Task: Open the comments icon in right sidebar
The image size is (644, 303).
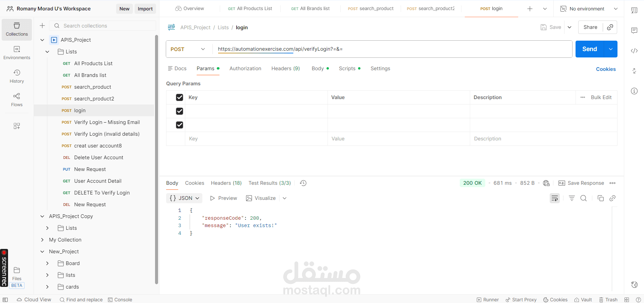Action: 634,31
